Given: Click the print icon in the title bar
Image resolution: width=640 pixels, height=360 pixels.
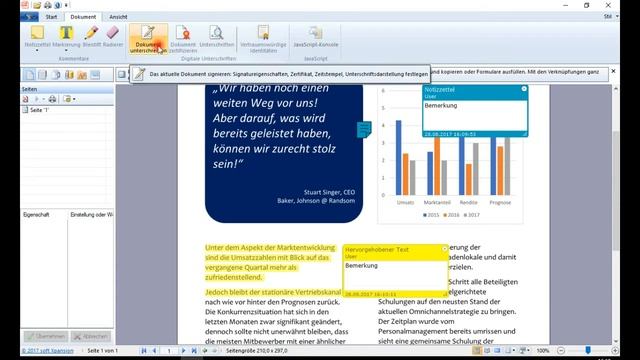Looking at the screenshot, I should coord(48,5).
